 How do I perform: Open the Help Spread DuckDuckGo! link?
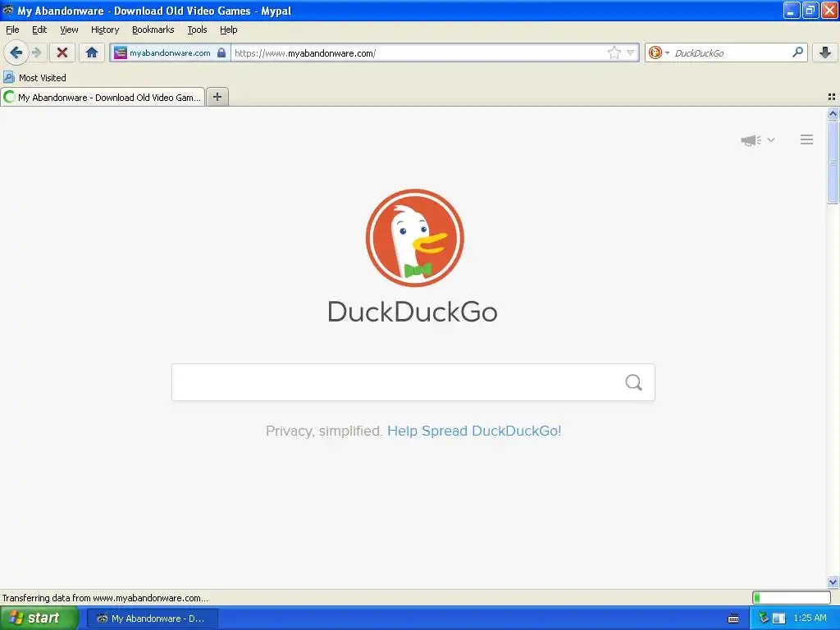click(x=474, y=431)
